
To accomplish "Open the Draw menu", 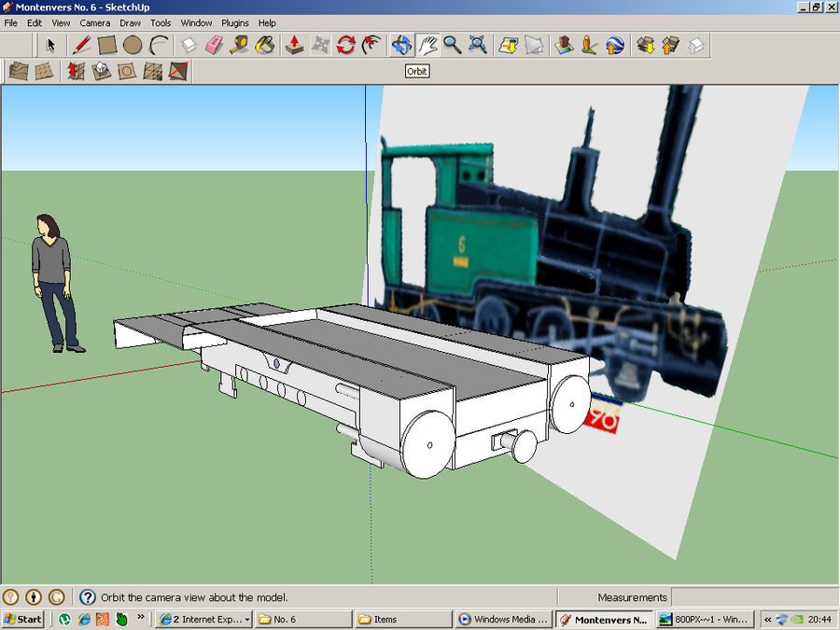I will tap(130, 23).
